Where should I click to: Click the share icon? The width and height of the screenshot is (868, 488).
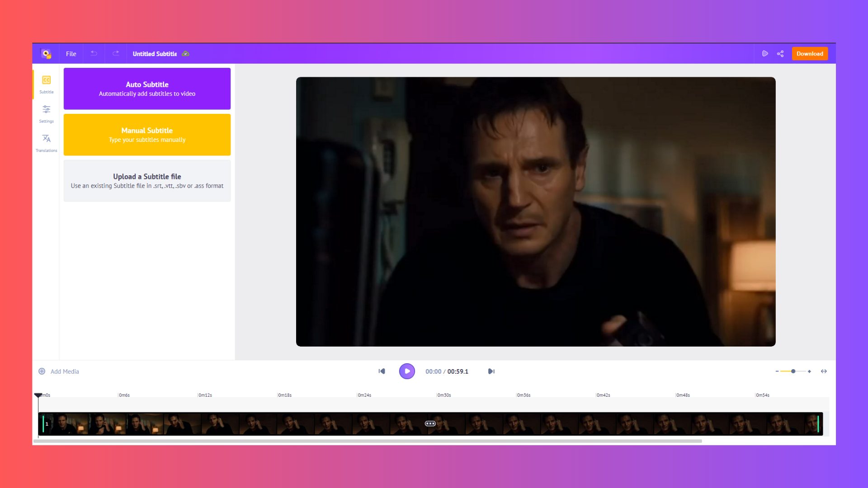(x=780, y=54)
